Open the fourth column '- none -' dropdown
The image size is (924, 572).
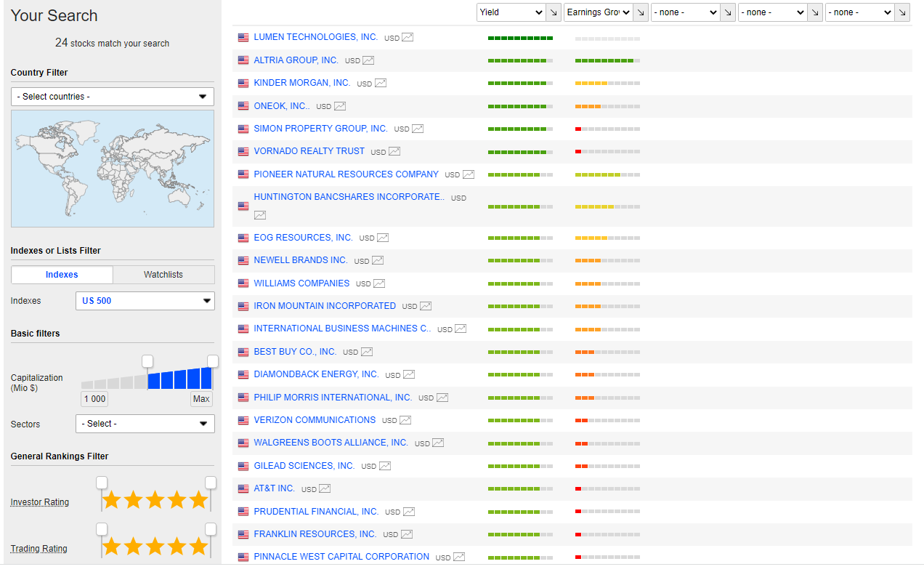coord(773,12)
